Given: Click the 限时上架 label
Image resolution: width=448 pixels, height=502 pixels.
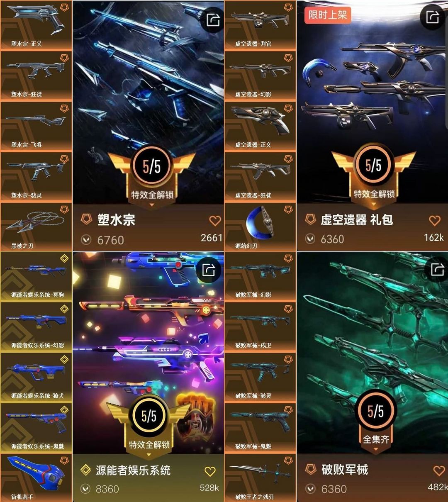Looking at the screenshot, I should [x=328, y=15].
